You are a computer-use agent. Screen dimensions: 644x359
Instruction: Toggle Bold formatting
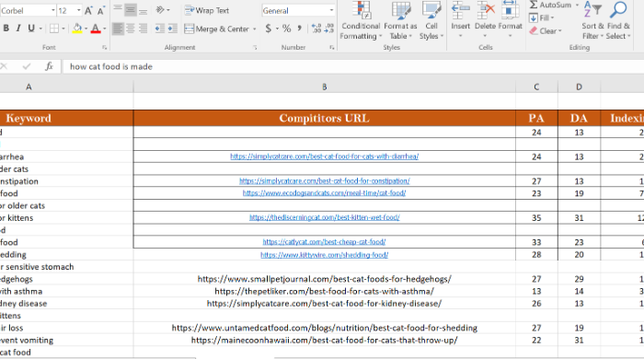[6, 29]
